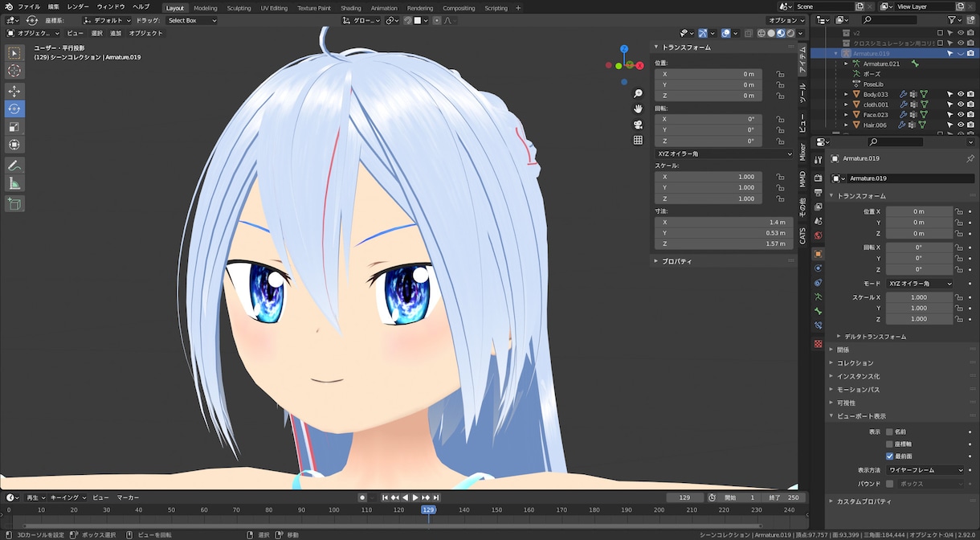The image size is (980, 540).
Task: Open the XYZ オイラー角 dropdown in sidebar
Action: (x=724, y=153)
